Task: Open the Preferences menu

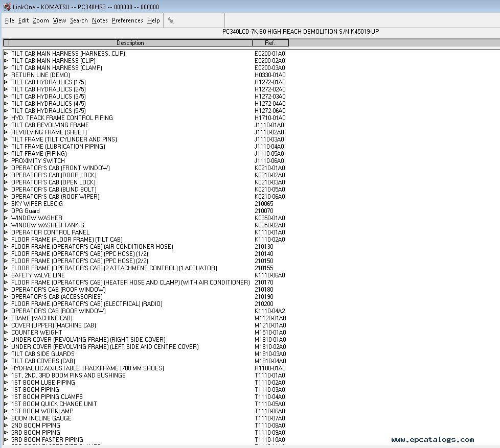Action: coord(127,20)
